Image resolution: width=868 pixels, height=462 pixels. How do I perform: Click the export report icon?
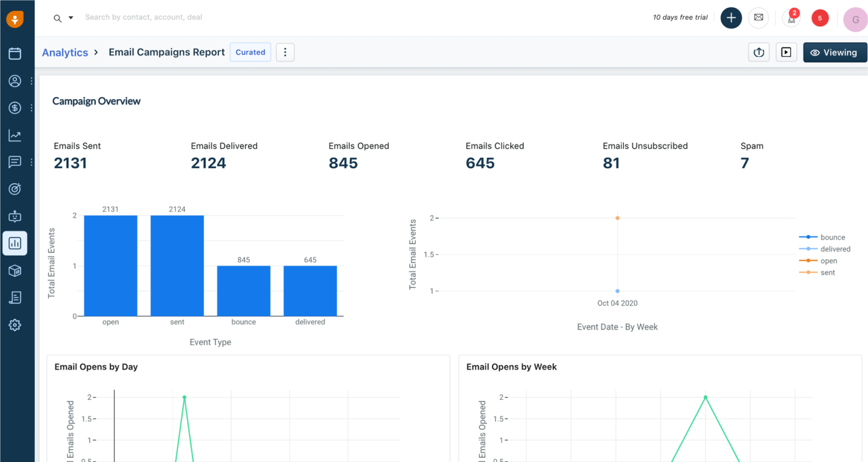coord(759,52)
